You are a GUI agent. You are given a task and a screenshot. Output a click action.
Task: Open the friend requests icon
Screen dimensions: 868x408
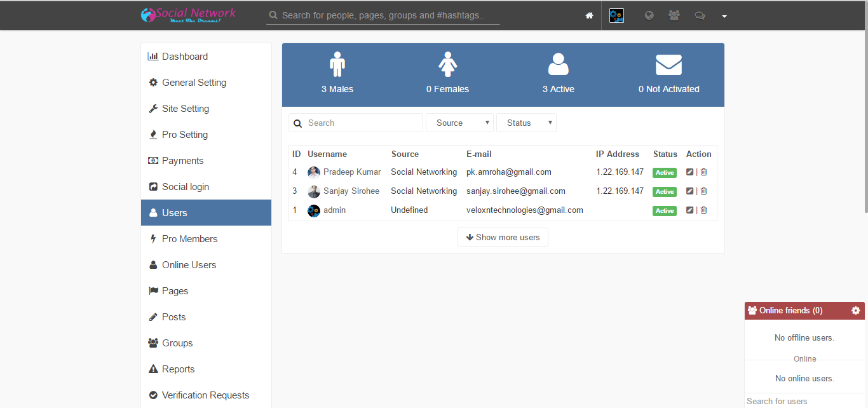(x=674, y=16)
